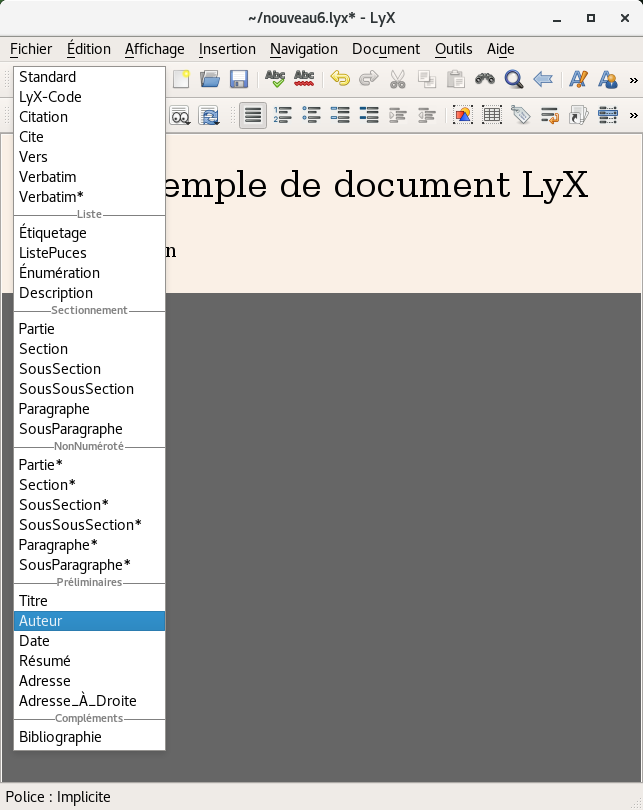Expand the first toolbar overflow chevron
643x810 pixels.
coord(634,80)
